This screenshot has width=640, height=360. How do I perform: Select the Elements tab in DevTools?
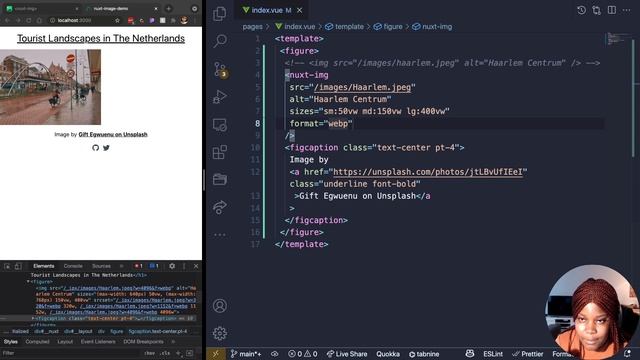tap(44, 266)
